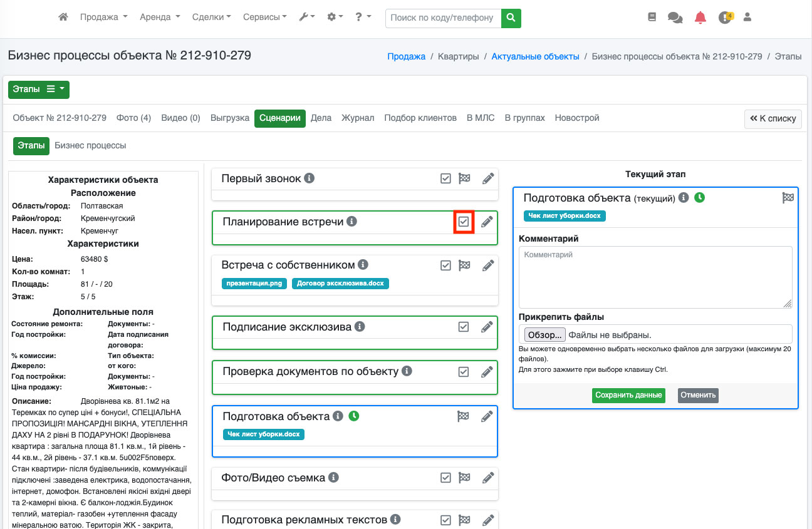
Task: Click the Обзор file browse button
Action: tap(544, 334)
